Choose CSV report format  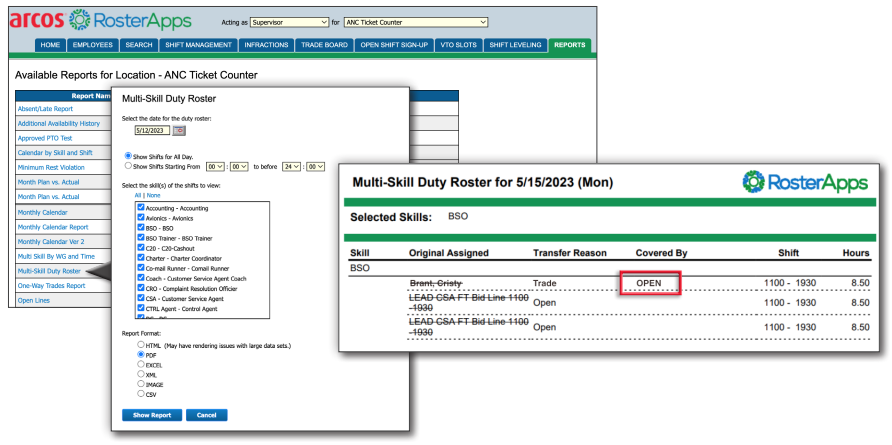(141, 393)
